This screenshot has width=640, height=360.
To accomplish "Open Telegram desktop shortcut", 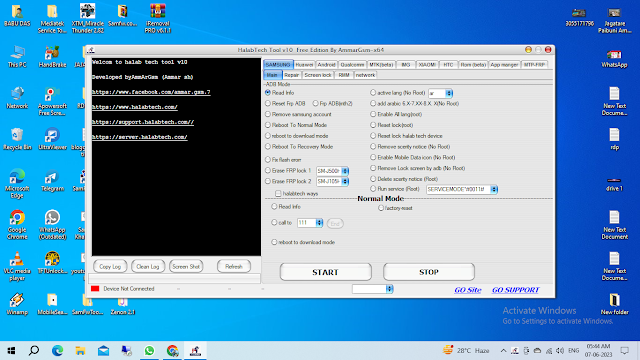I will click(52, 180).
